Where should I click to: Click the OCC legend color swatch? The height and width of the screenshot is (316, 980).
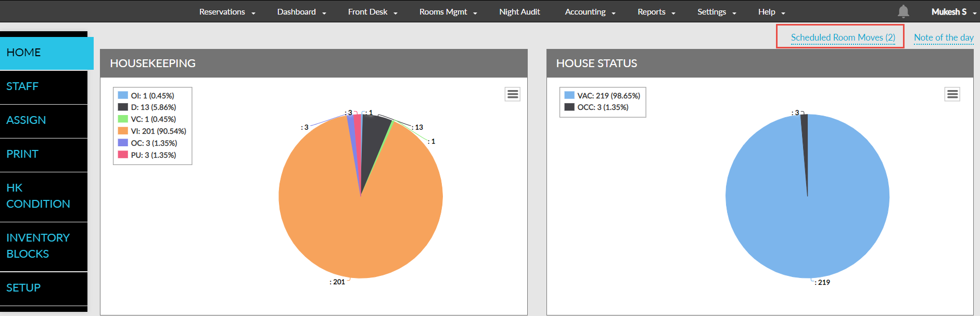pos(569,107)
